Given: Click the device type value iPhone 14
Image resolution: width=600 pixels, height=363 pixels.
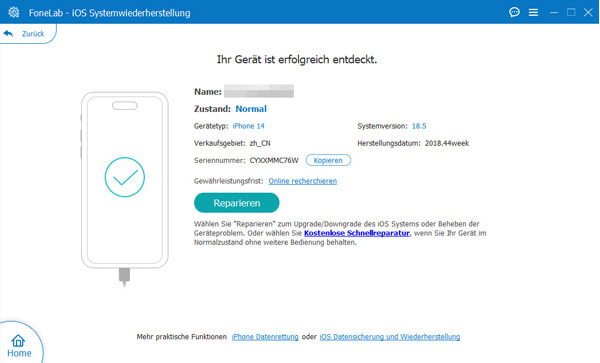Looking at the screenshot, I should point(248,126).
